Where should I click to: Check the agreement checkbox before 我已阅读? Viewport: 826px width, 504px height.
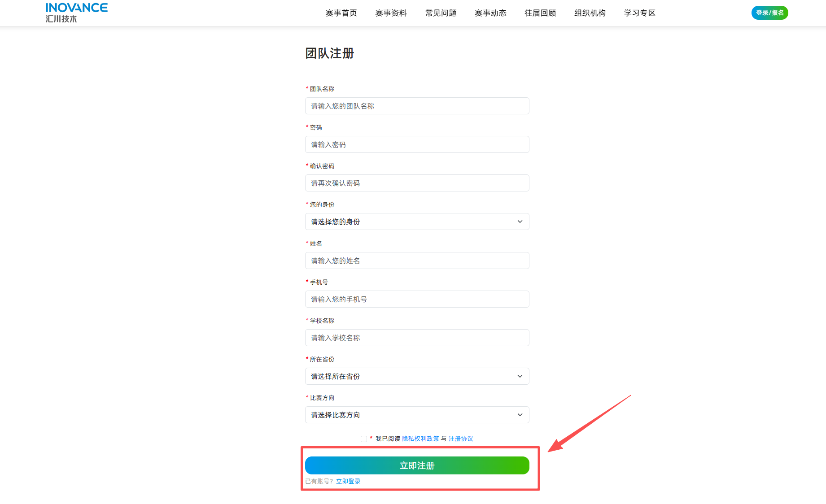tap(364, 439)
